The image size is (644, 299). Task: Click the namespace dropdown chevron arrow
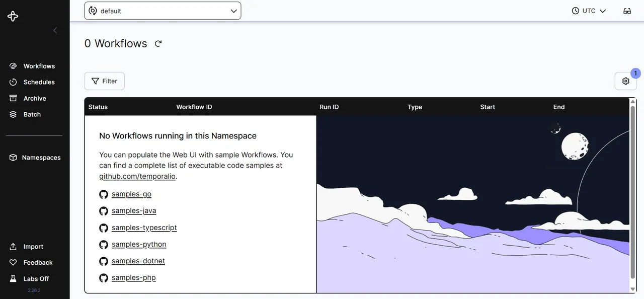[233, 11]
